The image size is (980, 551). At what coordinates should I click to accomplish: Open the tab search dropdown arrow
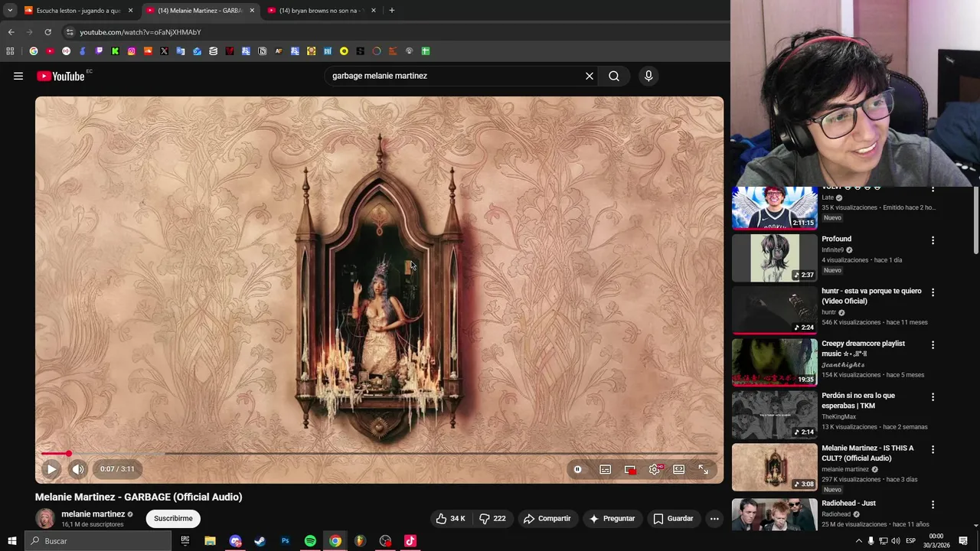[x=10, y=11]
